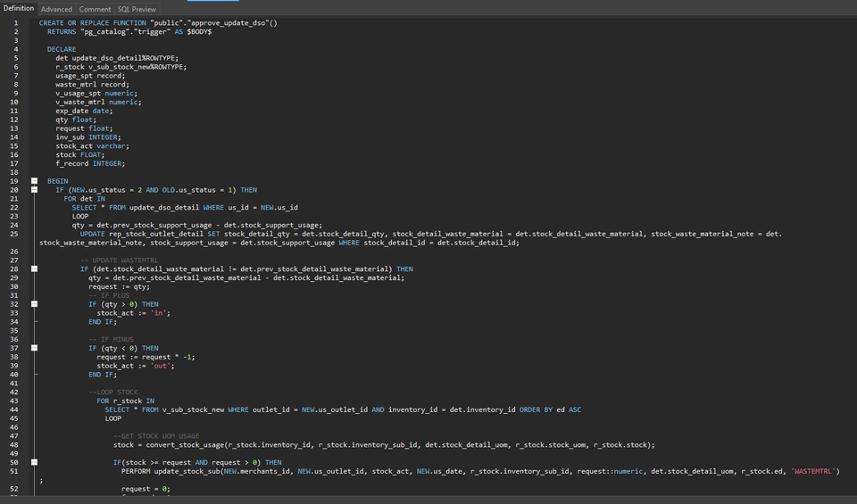Click the qty float declaration
857x504 pixels.
point(75,120)
